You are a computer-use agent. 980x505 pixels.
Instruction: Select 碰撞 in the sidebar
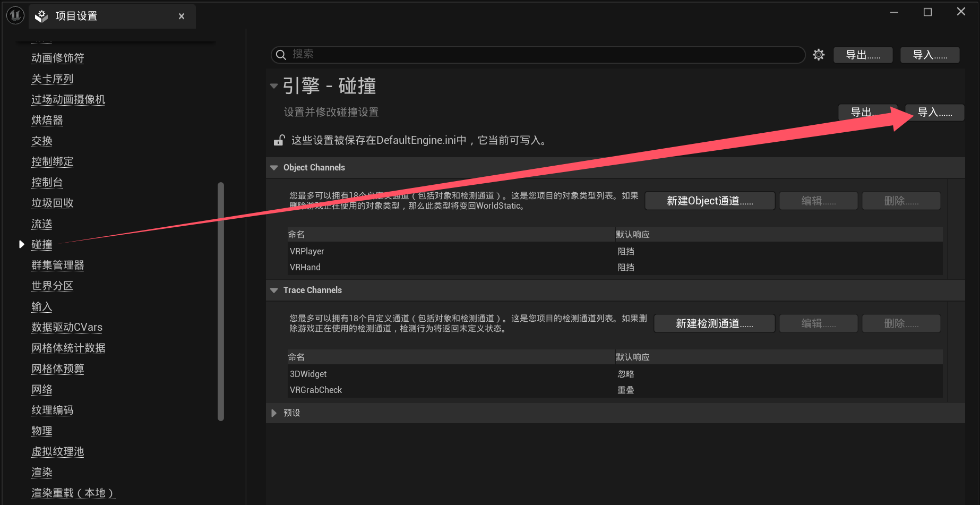pos(42,244)
